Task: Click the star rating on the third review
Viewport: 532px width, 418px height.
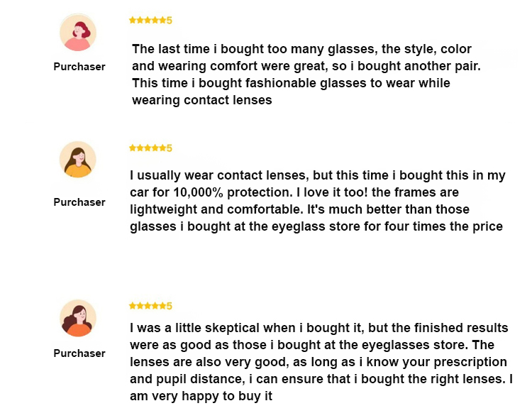Action: (x=148, y=306)
